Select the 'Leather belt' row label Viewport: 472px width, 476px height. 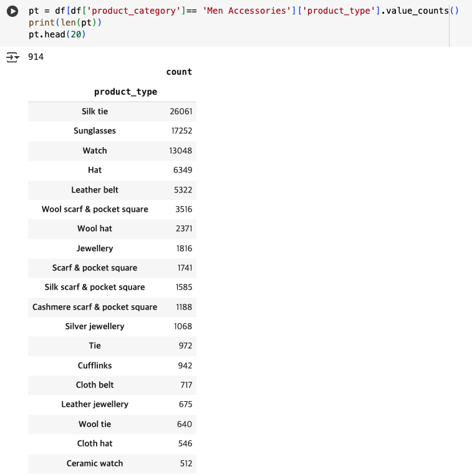pos(95,190)
